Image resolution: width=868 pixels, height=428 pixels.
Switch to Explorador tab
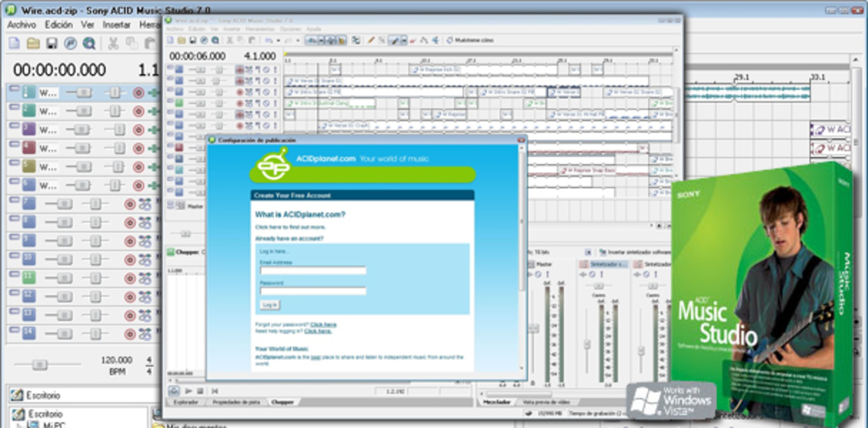click(x=187, y=402)
